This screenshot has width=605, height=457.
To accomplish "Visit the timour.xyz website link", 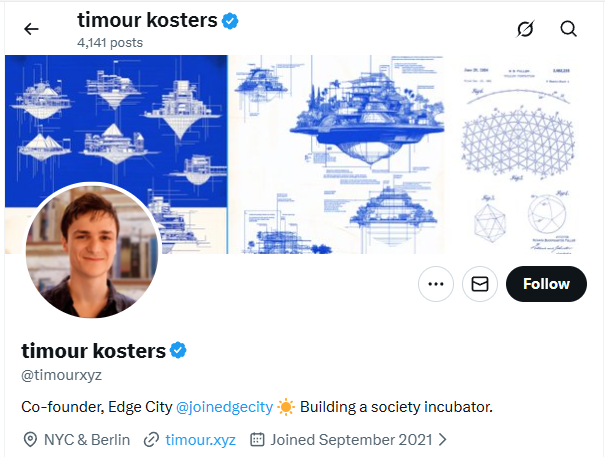I will (x=200, y=439).
